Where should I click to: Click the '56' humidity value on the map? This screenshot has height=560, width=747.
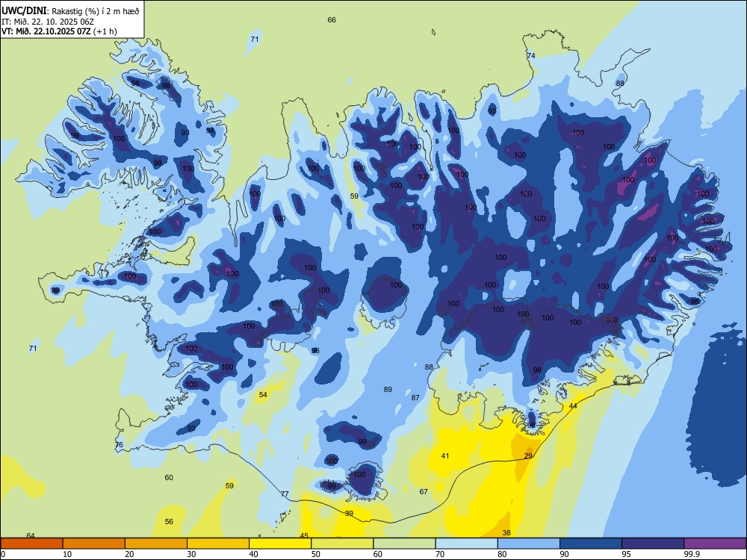point(169,521)
